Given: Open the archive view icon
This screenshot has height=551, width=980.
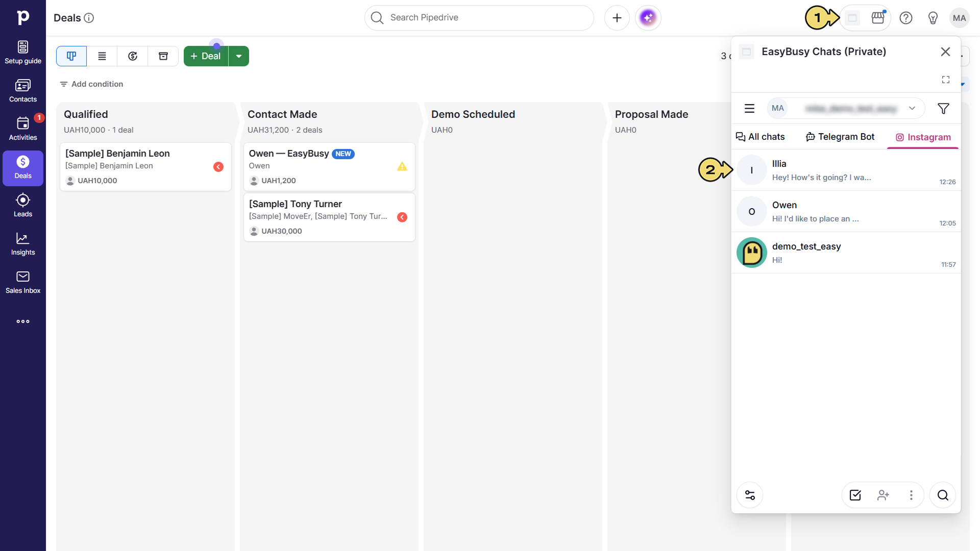Looking at the screenshot, I should click(x=163, y=56).
